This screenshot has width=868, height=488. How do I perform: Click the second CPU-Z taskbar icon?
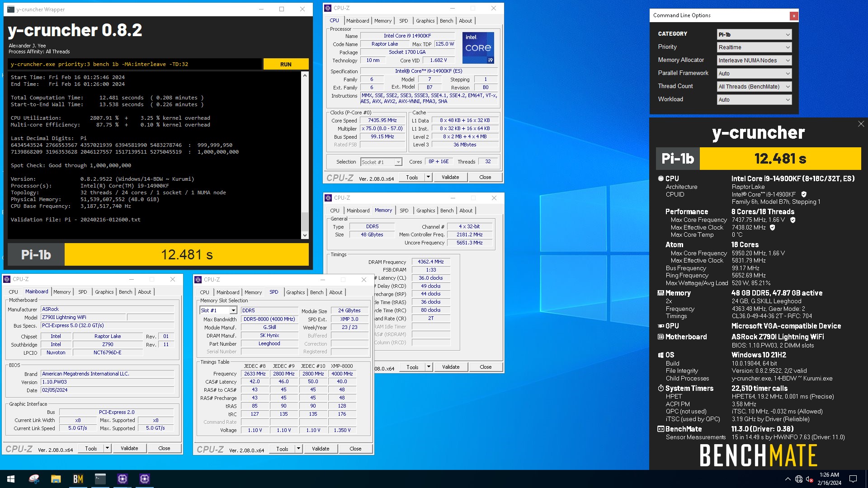click(x=145, y=479)
